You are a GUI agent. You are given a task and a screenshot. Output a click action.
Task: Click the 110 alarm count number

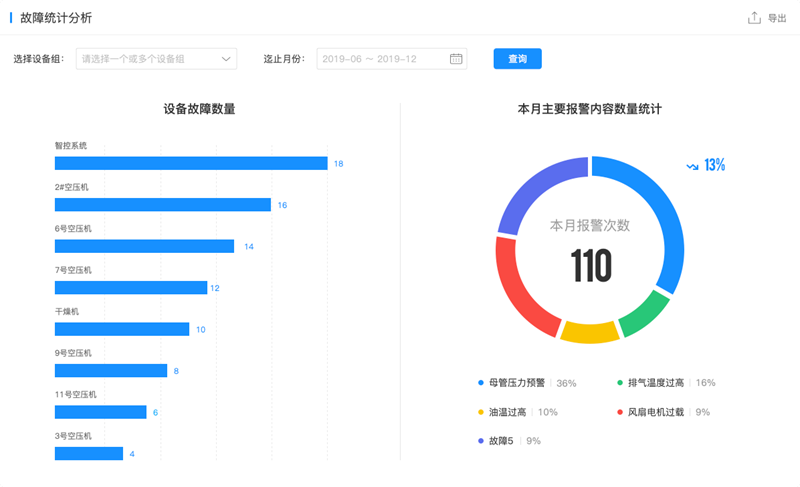(x=591, y=266)
